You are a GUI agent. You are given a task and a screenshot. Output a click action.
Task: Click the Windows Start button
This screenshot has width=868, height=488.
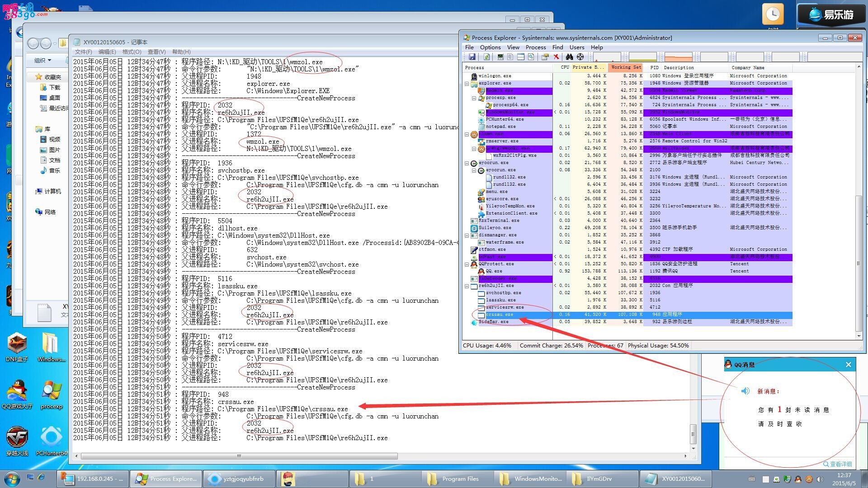click(x=12, y=479)
